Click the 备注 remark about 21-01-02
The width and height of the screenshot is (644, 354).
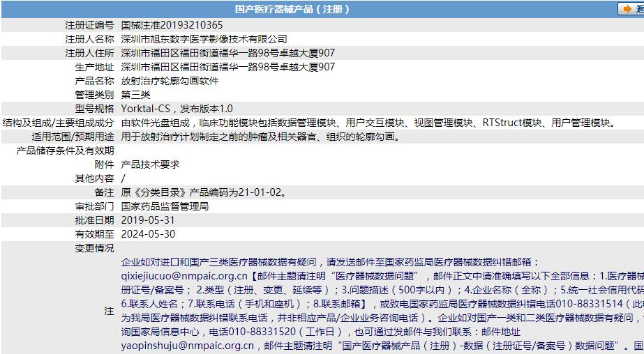(203, 192)
